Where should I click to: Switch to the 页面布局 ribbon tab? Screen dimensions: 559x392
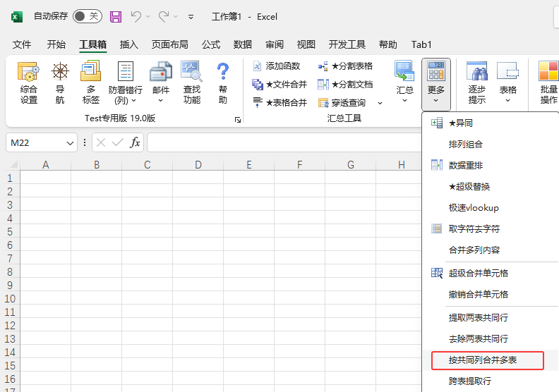tap(169, 44)
